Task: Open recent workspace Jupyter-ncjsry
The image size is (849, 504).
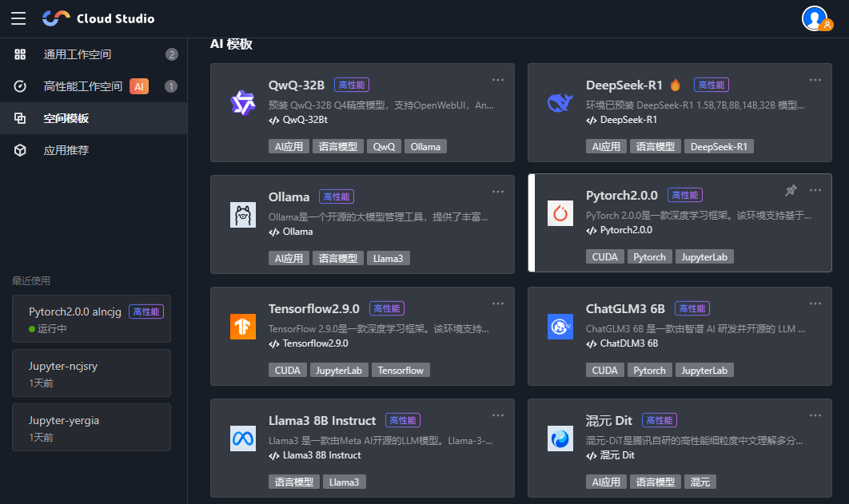Action: click(91, 373)
